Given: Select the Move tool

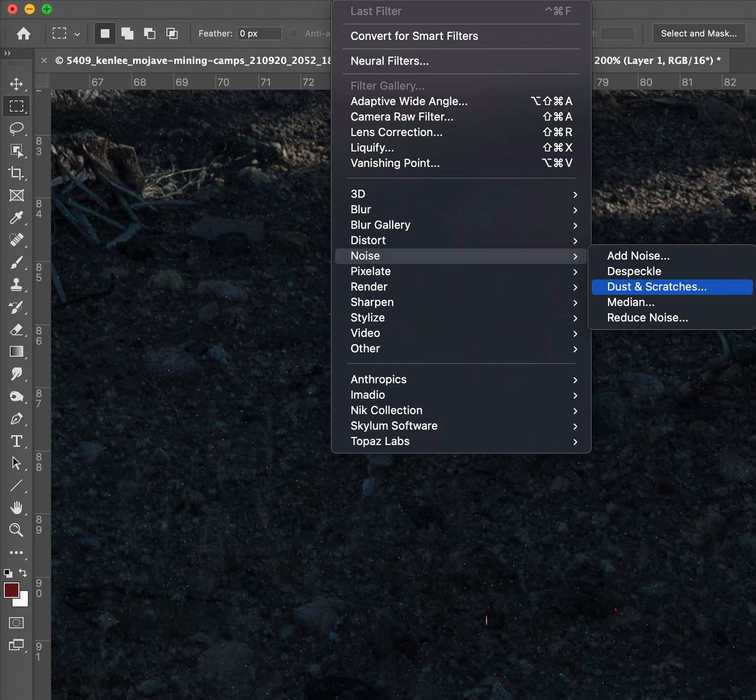Looking at the screenshot, I should (17, 84).
